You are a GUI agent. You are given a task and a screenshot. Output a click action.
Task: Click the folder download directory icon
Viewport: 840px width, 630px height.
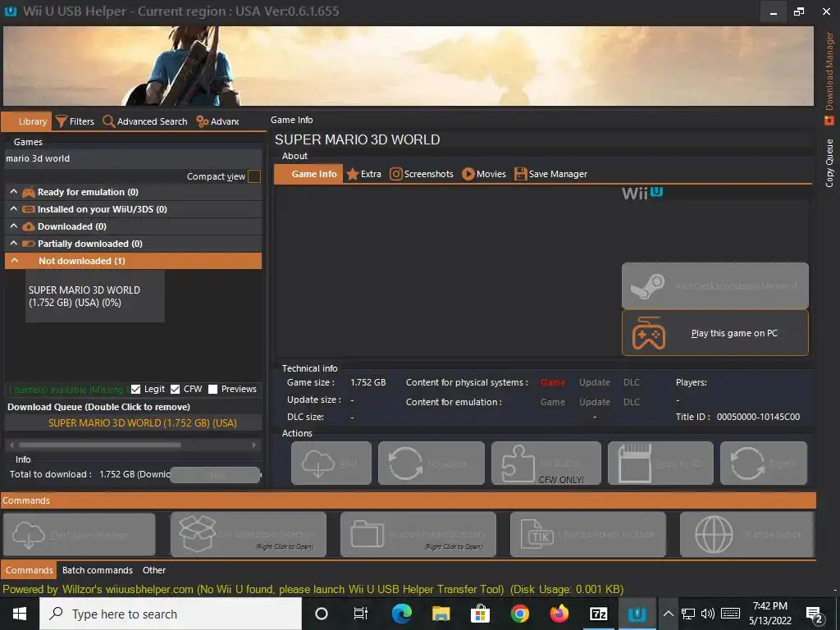coord(367,534)
